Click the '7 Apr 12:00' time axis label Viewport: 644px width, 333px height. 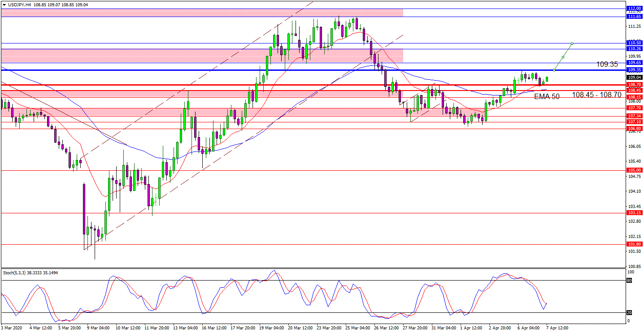(x=558, y=328)
